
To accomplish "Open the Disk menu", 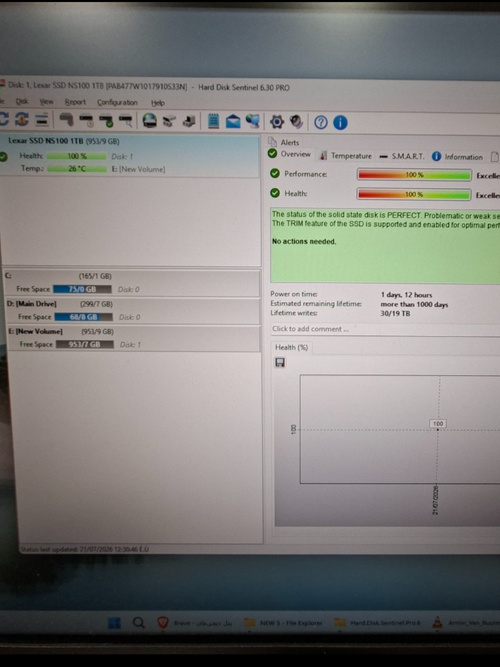I will tap(22, 102).
